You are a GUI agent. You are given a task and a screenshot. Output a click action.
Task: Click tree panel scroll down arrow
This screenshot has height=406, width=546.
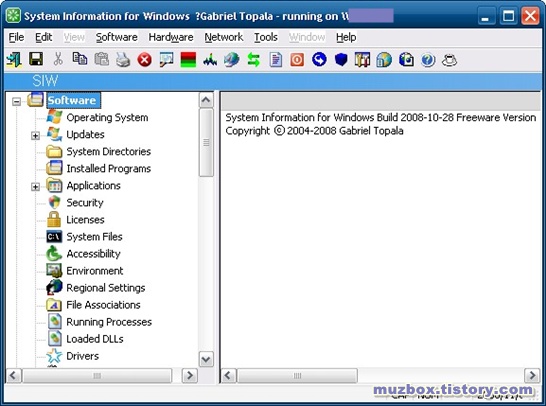[206, 359]
